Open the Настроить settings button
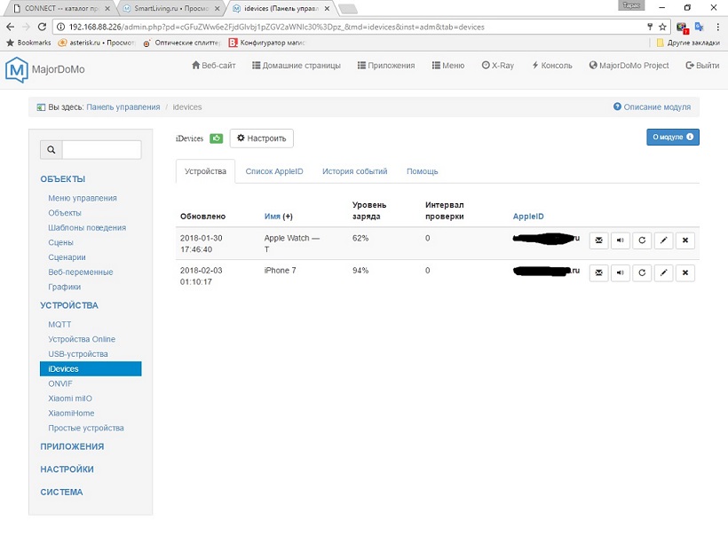 [261, 138]
